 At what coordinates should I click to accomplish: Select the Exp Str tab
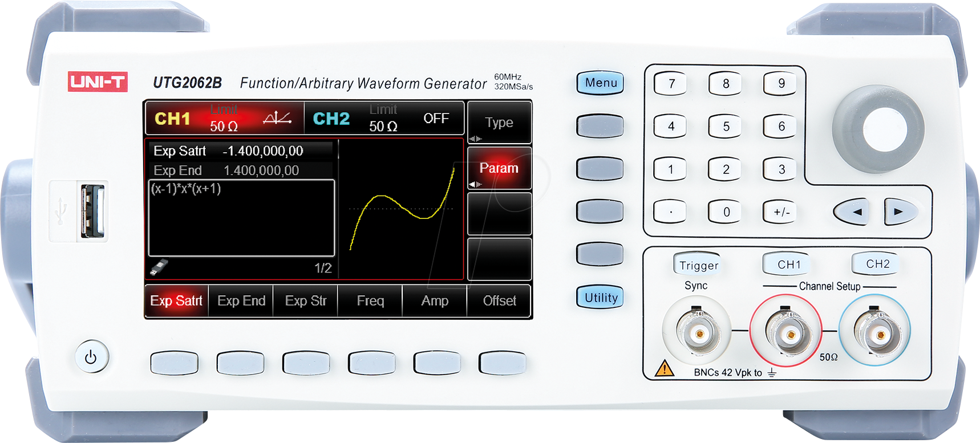(305, 300)
